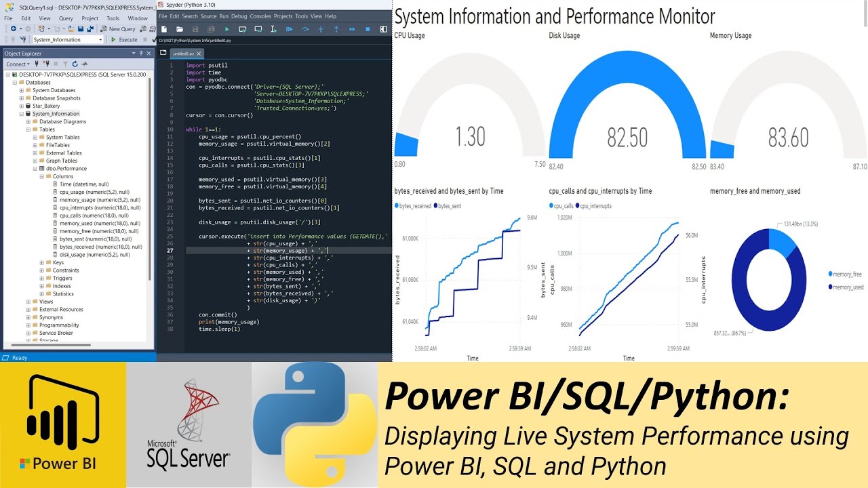868x488 pixels.
Task: Click Spyder's Run current cell icon
Action: pyautogui.click(x=242, y=29)
